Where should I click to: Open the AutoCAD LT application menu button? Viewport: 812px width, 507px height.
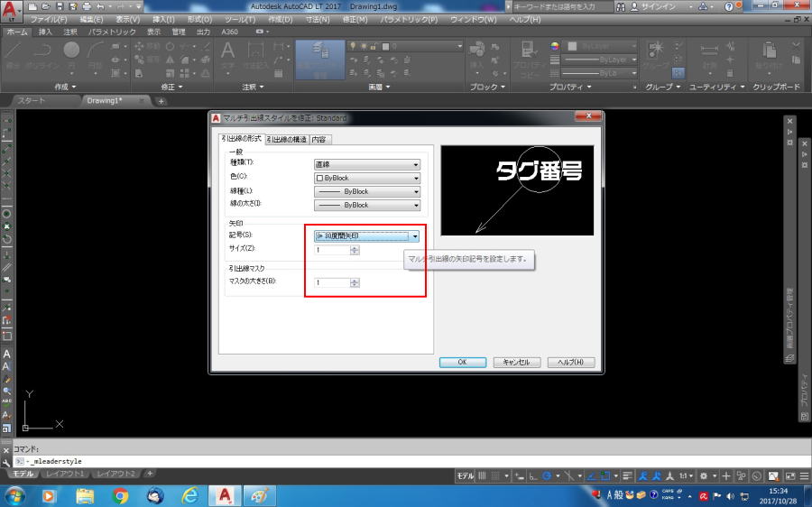pos(11,12)
